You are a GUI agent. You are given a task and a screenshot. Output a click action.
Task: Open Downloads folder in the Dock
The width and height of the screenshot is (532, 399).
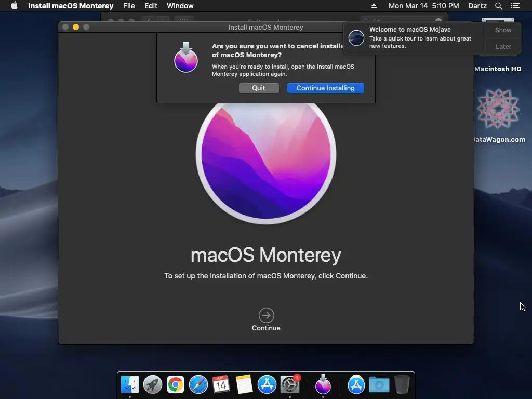tap(379, 385)
